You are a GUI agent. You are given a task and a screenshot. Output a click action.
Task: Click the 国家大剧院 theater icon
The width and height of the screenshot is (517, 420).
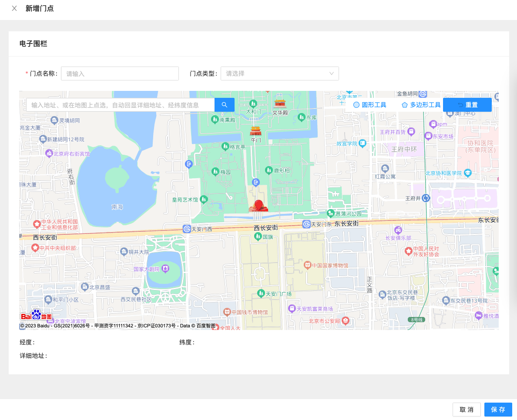(x=165, y=268)
